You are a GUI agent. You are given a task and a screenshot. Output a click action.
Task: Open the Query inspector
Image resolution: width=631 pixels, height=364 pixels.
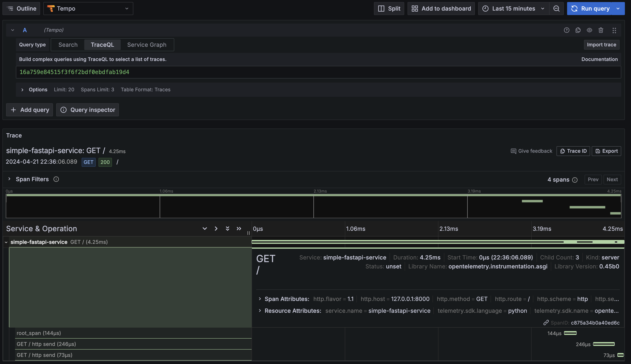[x=87, y=110]
